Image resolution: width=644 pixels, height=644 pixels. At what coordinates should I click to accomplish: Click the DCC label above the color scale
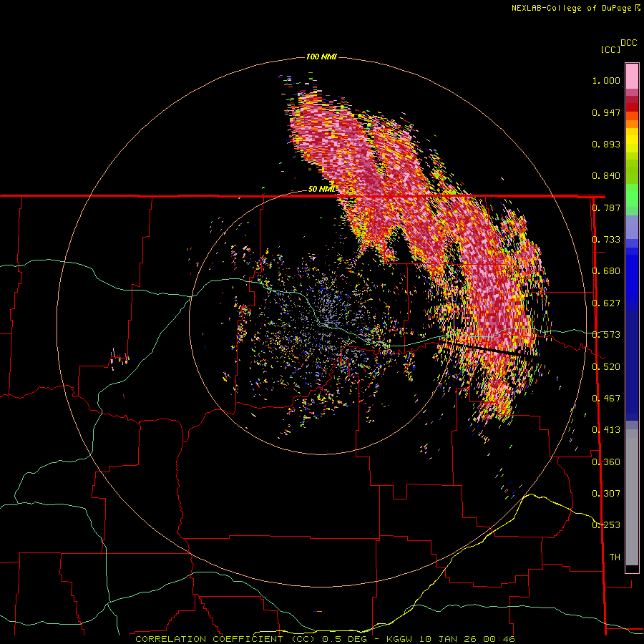tap(628, 43)
